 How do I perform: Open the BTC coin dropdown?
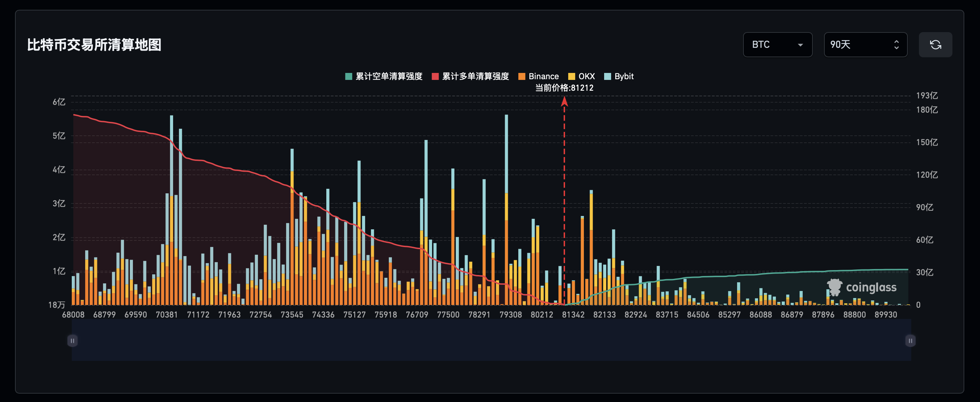point(777,45)
